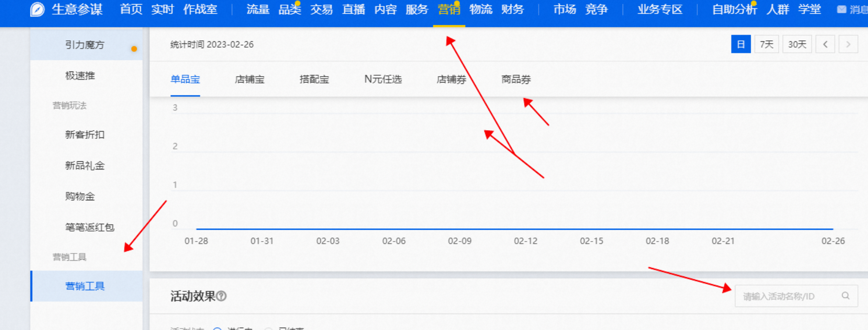Screen dimensions: 868x330
Task: Select the 营销 top navigation item
Action: [x=449, y=9]
